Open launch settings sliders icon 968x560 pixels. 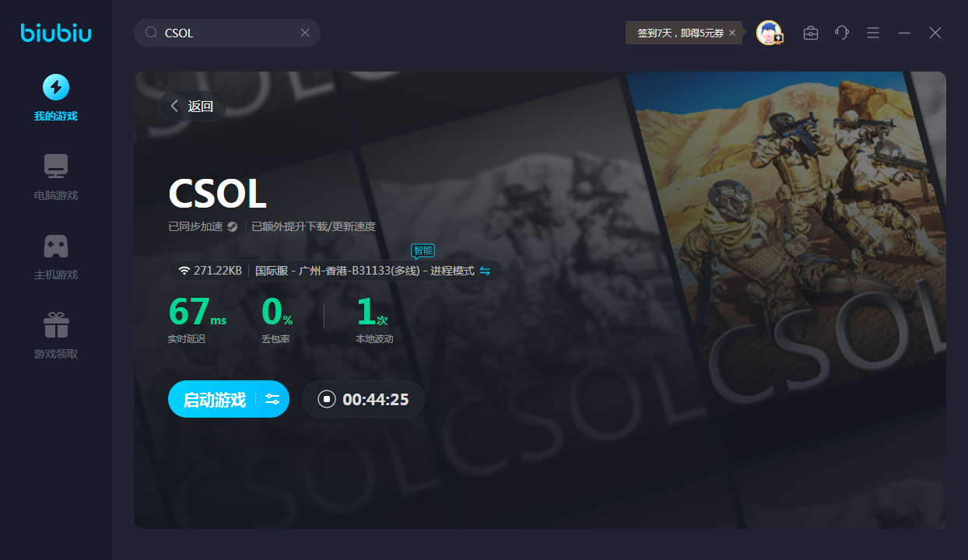(272, 399)
